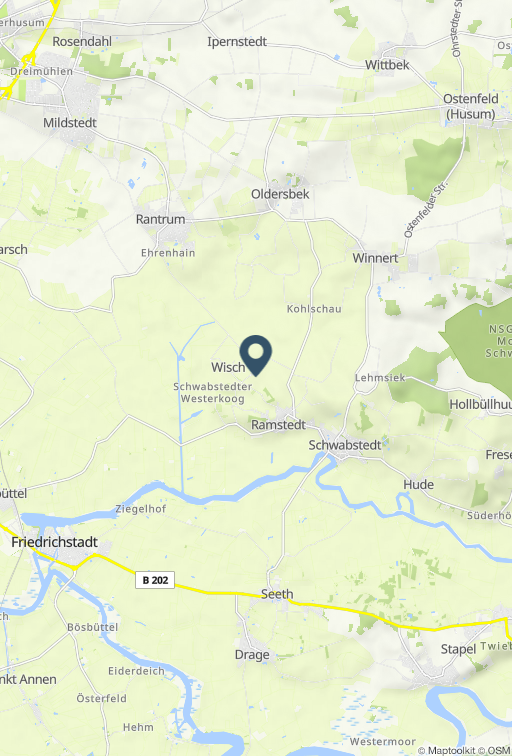Click the Ramstedt place label

click(x=278, y=425)
